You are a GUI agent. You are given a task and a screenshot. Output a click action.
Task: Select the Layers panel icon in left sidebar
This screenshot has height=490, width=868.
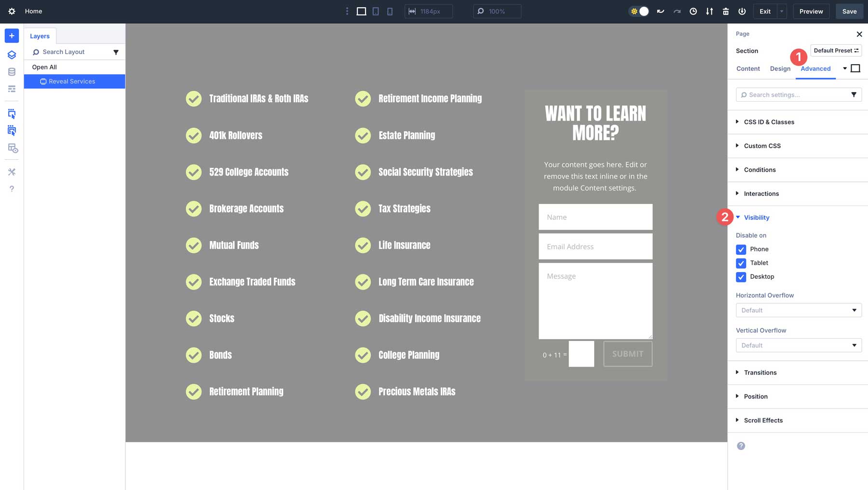(x=12, y=54)
